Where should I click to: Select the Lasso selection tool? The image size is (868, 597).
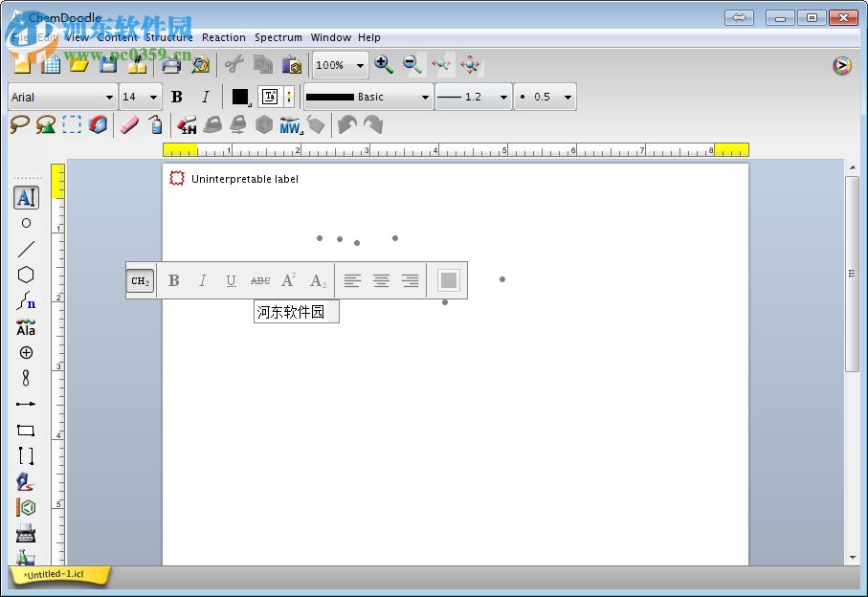pyautogui.click(x=18, y=124)
